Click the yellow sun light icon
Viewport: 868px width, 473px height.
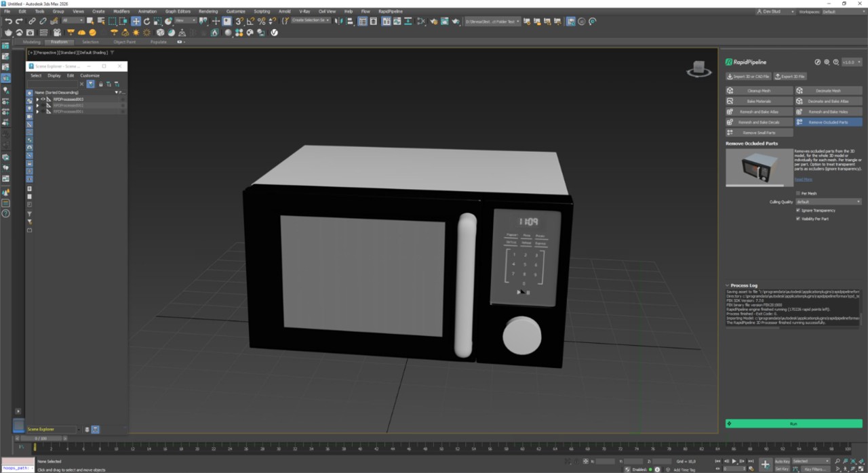point(136,33)
